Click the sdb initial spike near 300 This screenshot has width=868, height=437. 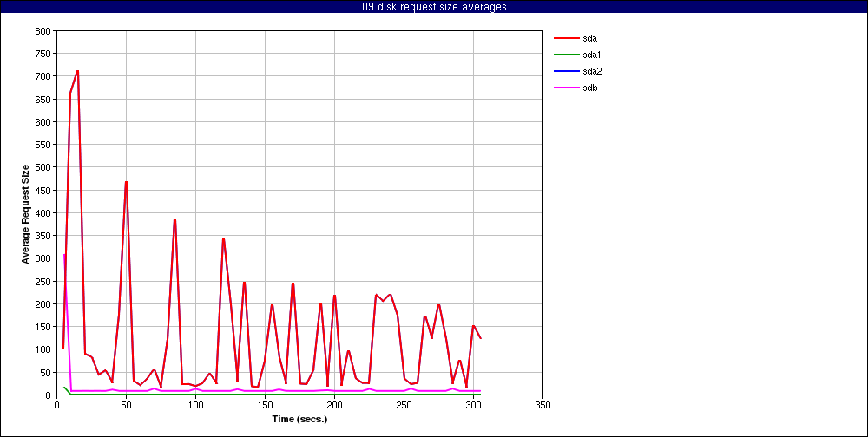pyautogui.click(x=64, y=255)
